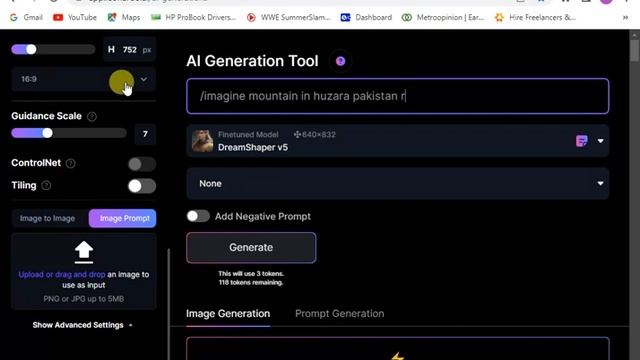Toggle the ControlNet switch
The height and width of the screenshot is (360, 640).
coord(142,164)
